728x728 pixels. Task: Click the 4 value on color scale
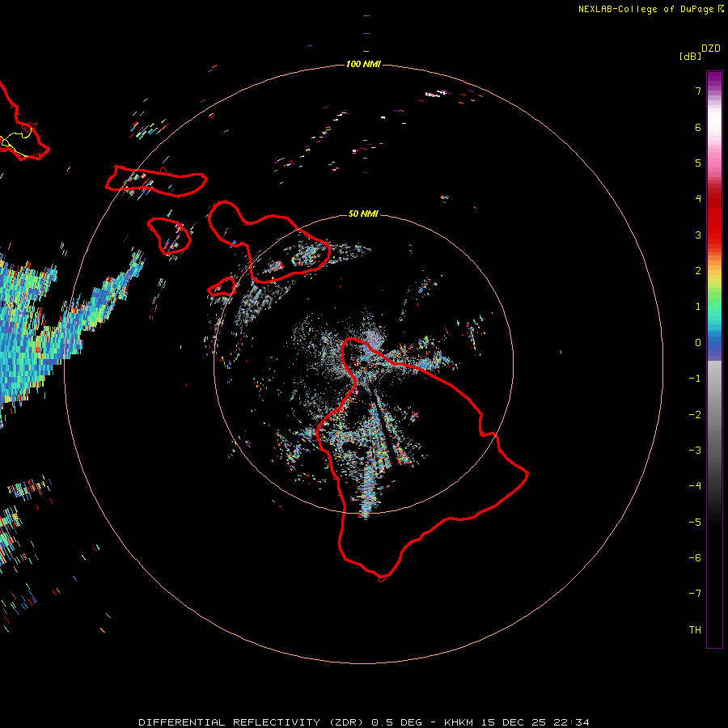(x=698, y=199)
